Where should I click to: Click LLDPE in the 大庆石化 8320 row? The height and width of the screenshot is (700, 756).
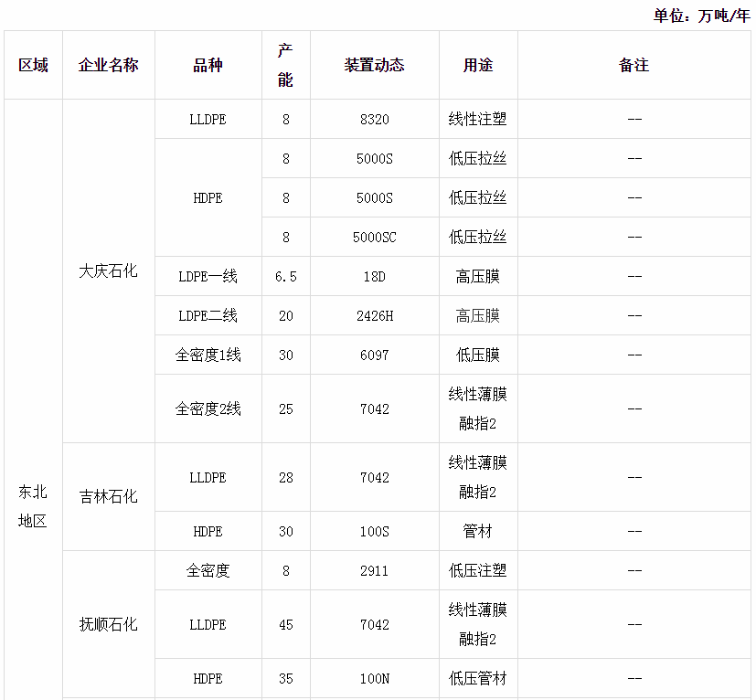coord(208,119)
